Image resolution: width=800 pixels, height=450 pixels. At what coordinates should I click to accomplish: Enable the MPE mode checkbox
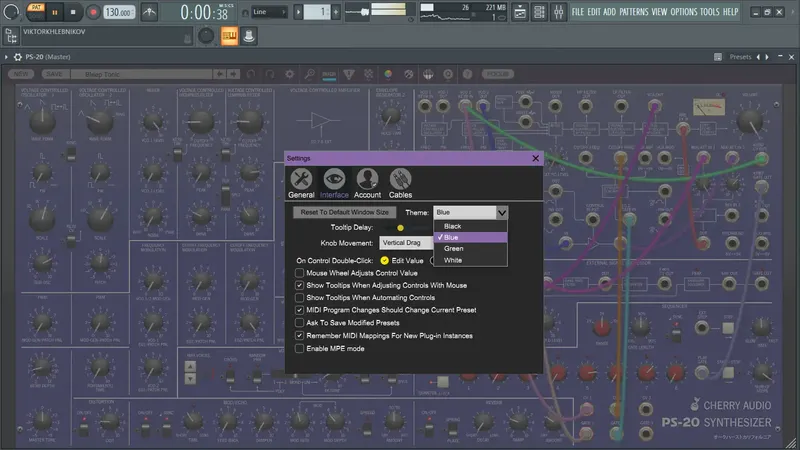coord(299,348)
